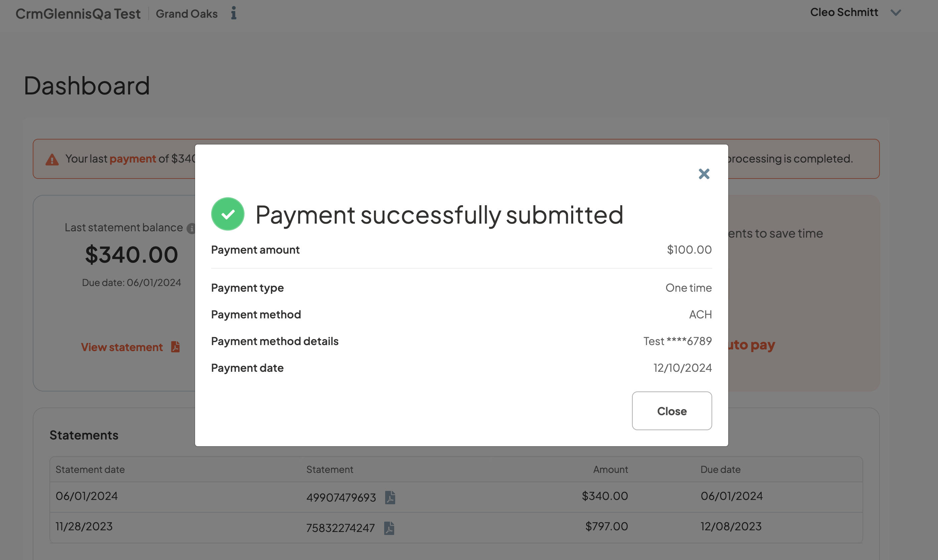Viewport: 938px width, 560px height.
Task: Select statement number 49907479693
Action: [341, 497]
